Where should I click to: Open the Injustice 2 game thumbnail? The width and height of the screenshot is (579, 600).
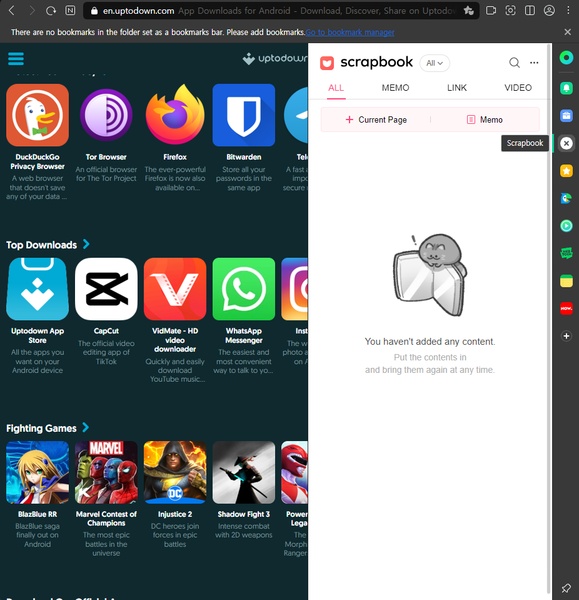pyautogui.click(x=175, y=472)
